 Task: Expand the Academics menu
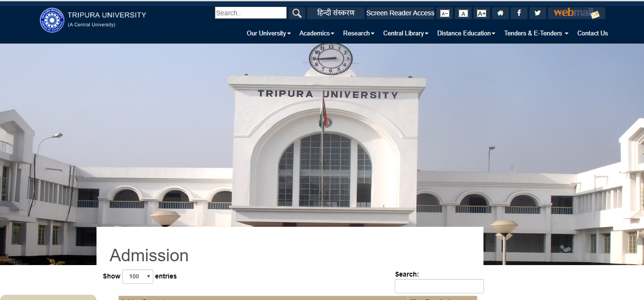click(x=316, y=33)
